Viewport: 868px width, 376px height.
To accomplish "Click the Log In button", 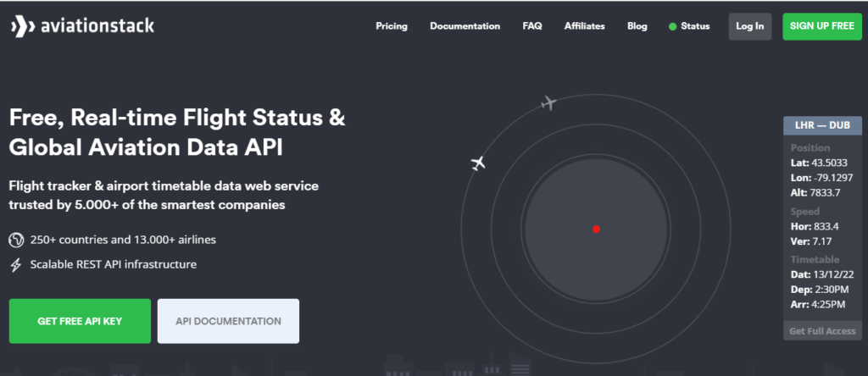I will point(750,26).
